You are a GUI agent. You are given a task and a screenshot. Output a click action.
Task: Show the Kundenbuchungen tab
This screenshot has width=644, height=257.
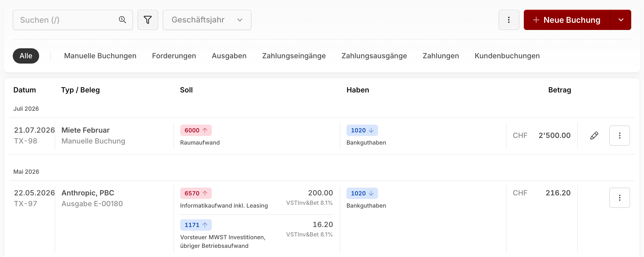(x=507, y=56)
